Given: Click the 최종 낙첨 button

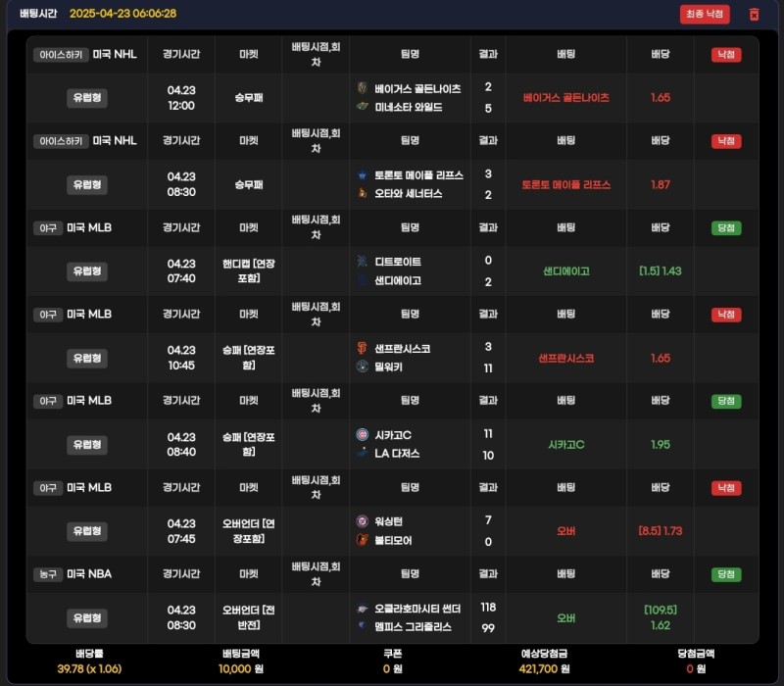Looking at the screenshot, I should (705, 14).
